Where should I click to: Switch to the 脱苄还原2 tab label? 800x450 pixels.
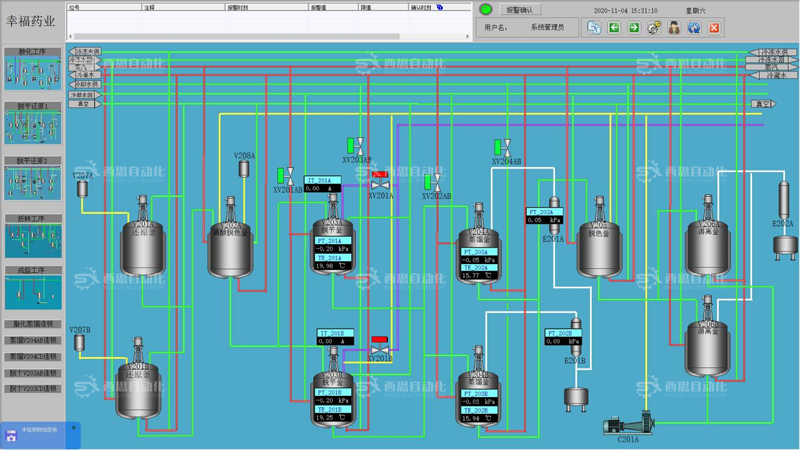coord(33,161)
